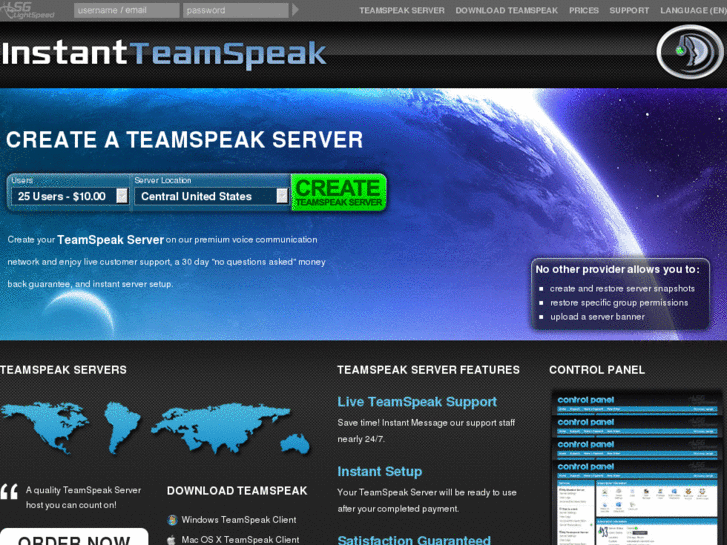Click 'restore specific group permissions' text
The width and height of the screenshot is (727, 545).
point(619,303)
